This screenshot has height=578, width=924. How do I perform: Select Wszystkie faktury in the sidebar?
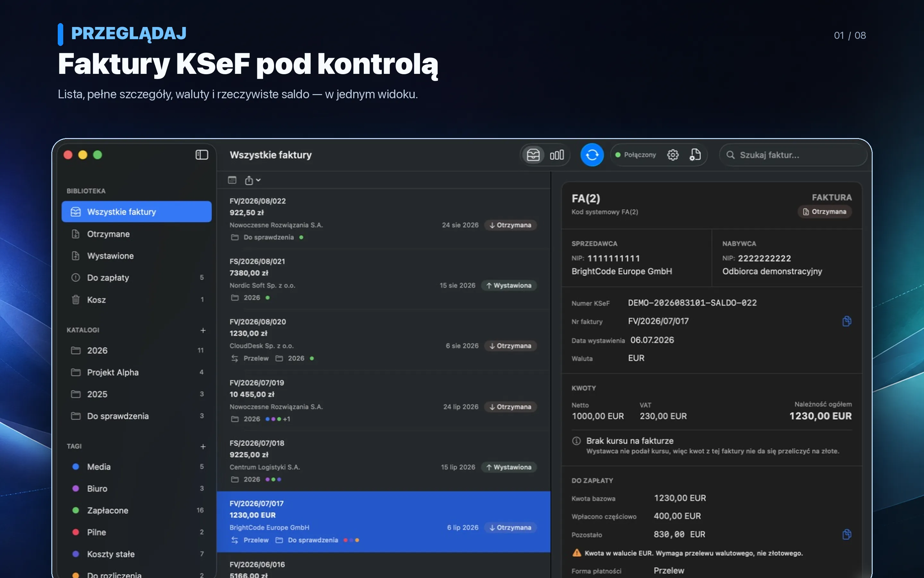136,211
